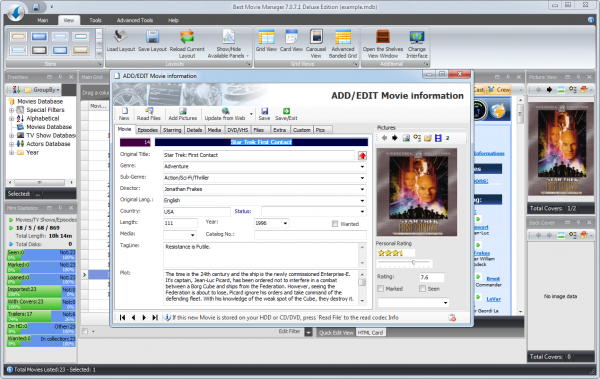
Task: Select Movies Database under Alphabetical tree
Action: 49,127
